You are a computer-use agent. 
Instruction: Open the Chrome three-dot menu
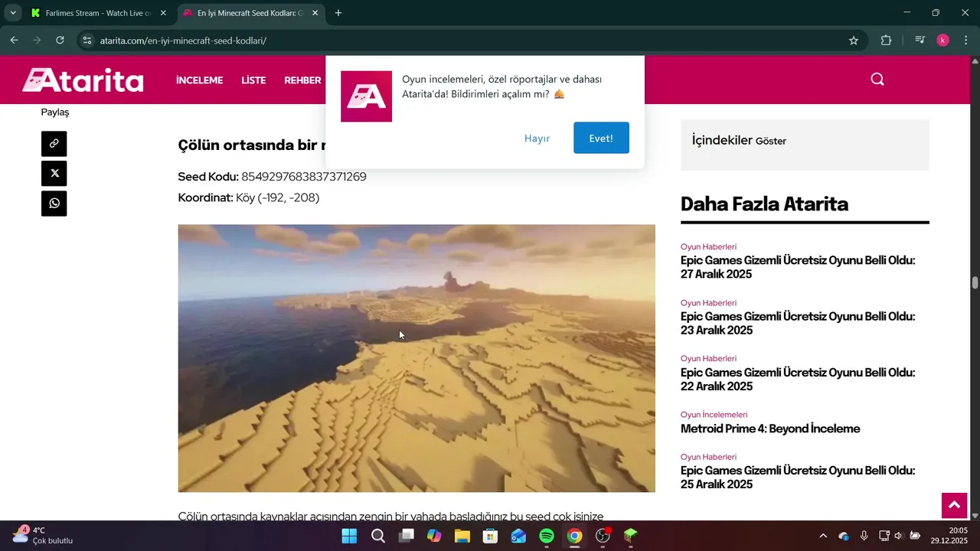965,41
